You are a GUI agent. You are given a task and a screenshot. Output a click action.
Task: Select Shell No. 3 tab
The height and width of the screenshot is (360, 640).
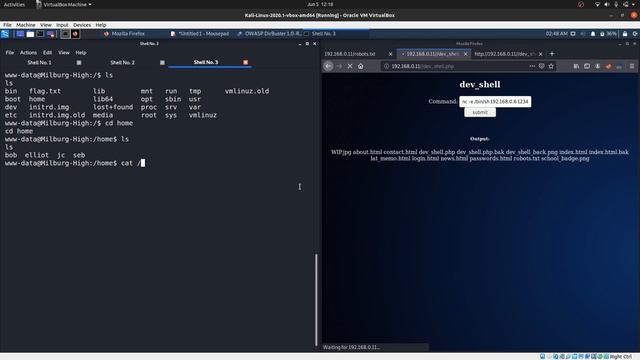click(206, 62)
